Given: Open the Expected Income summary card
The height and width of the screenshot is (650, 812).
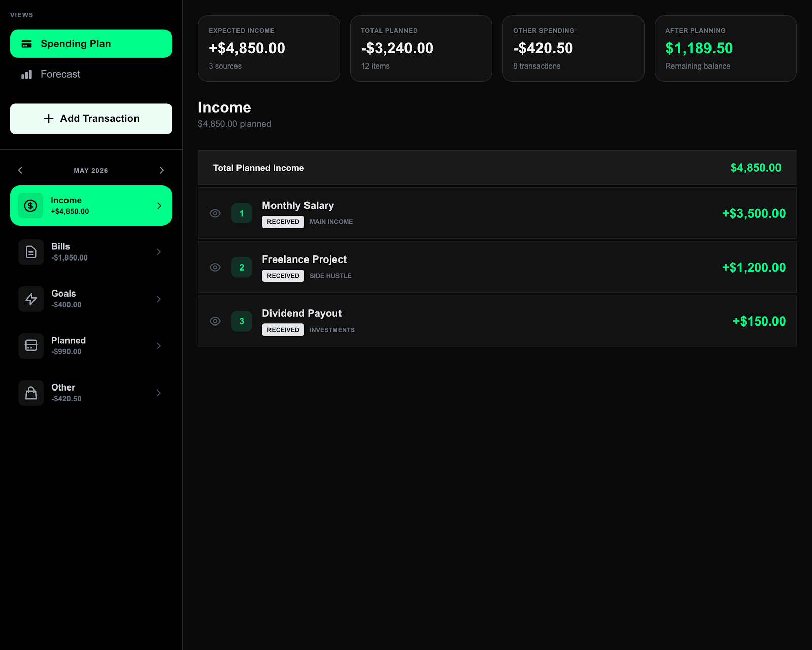Looking at the screenshot, I should [x=269, y=48].
